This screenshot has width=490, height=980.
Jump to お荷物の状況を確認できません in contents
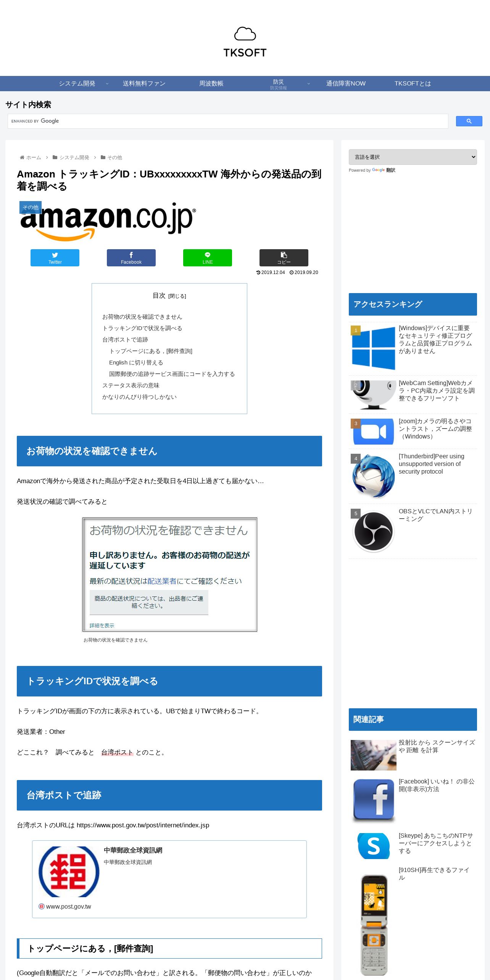pos(142,317)
